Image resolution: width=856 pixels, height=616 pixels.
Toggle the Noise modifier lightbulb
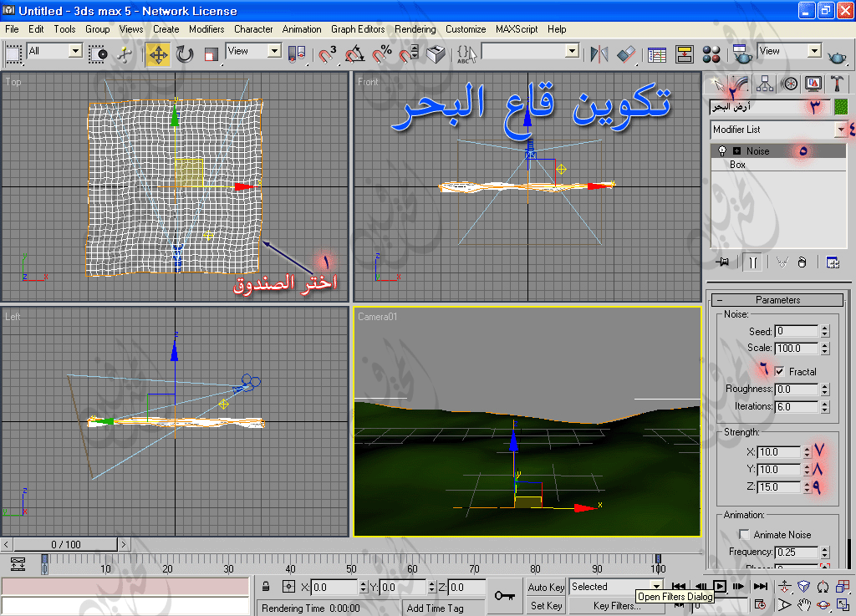(x=722, y=151)
